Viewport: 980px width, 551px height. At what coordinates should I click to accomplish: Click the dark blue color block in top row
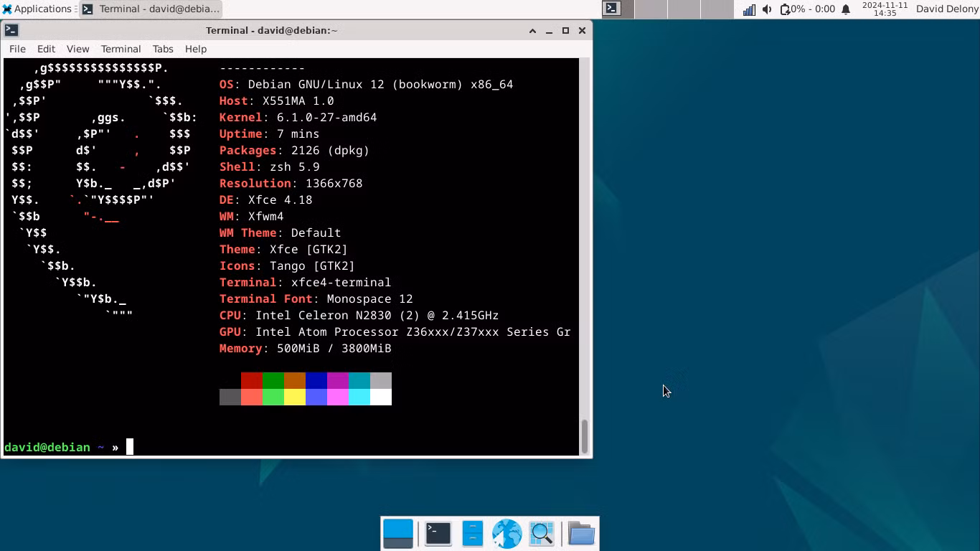[x=316, y=380]
